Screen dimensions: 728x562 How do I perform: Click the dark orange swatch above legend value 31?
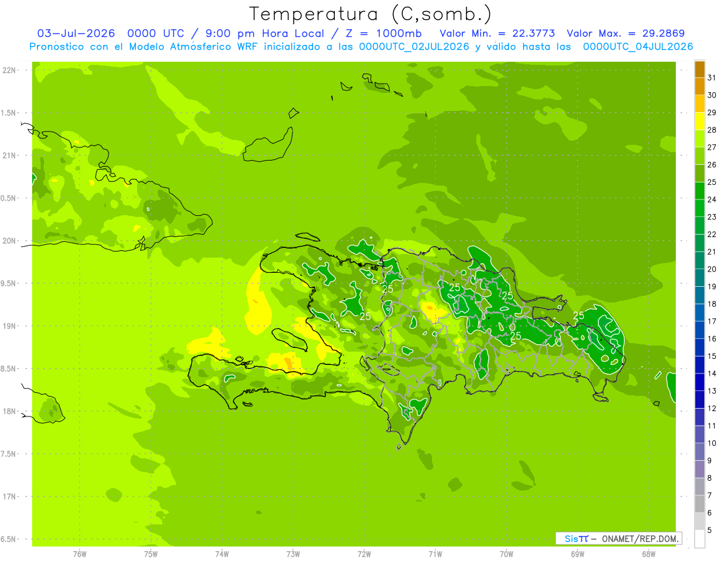click(x=699, y=69)
